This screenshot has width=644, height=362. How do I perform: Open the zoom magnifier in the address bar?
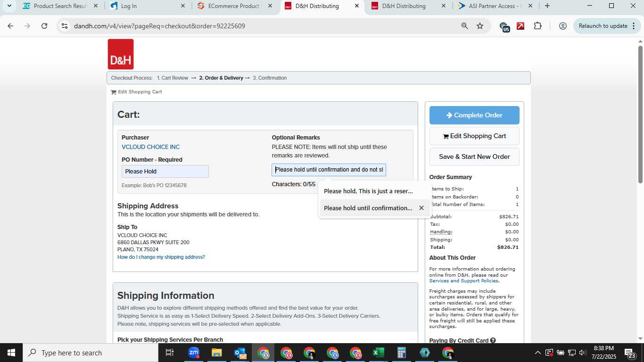click(x=465, y=26)
